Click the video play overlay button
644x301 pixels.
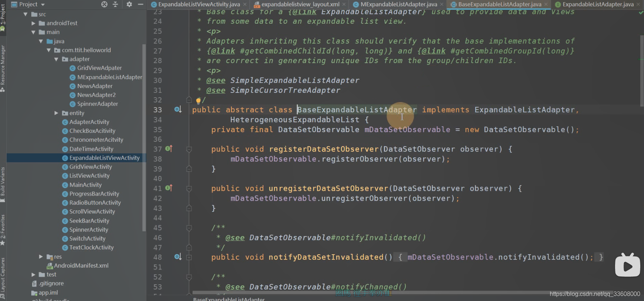tap(627, 265)
